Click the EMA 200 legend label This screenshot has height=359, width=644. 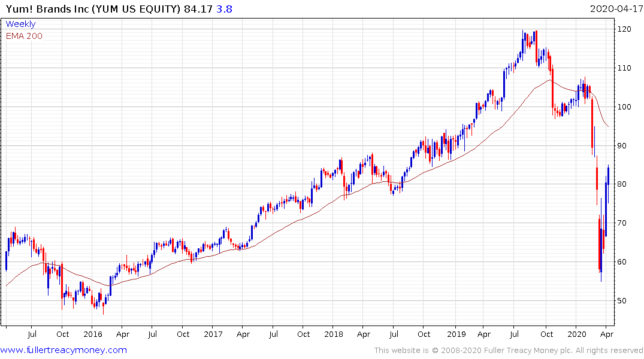24,36
